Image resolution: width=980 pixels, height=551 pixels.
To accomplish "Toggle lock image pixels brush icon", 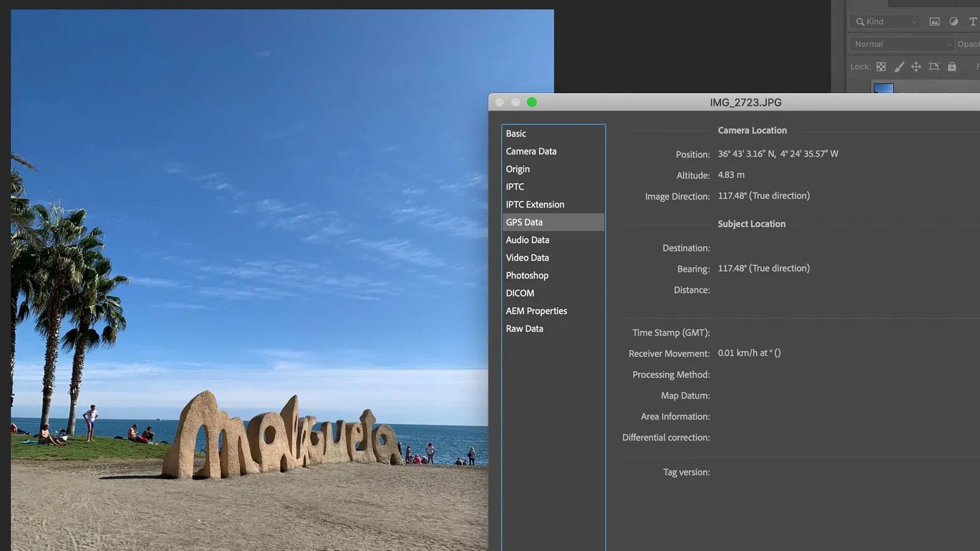I will [899, 67].
